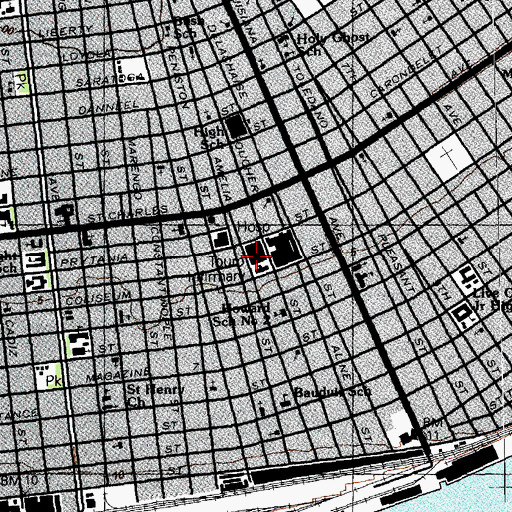Viewport: 512px width, 512px height.
Task: Click the "St Henry Ch" label
Action: point(155,396)
